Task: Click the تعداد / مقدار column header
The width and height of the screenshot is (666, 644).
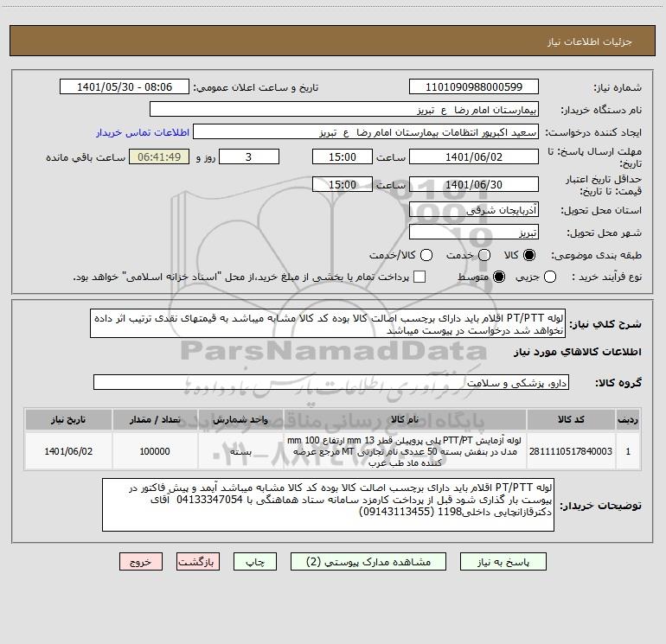Action: [x=155, y=419]
